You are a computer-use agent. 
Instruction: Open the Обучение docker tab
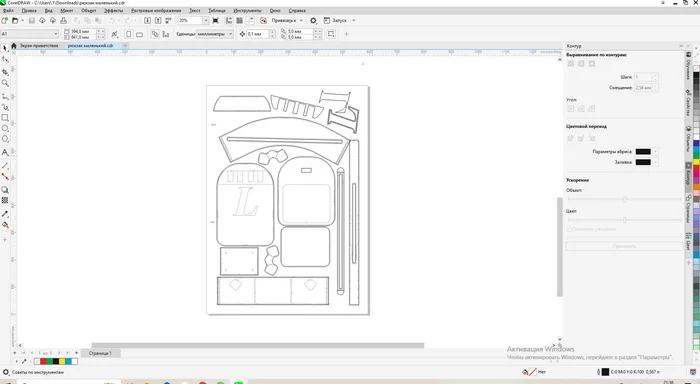coord(688,67)
